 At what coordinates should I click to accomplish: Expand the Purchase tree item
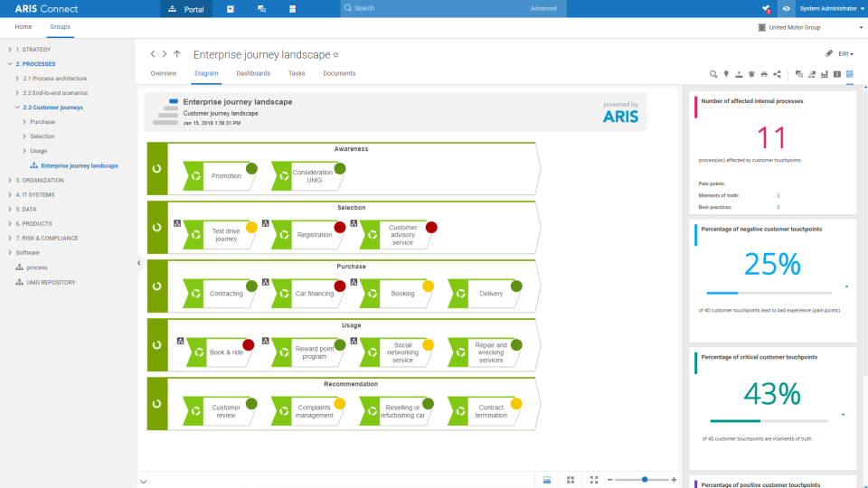(24, 121)
